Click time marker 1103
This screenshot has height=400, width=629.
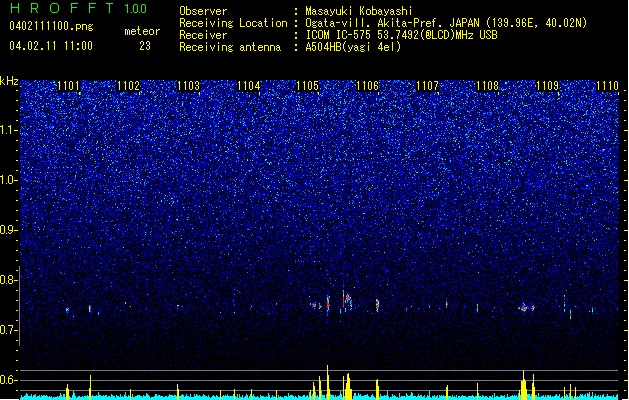pos(188,86)
